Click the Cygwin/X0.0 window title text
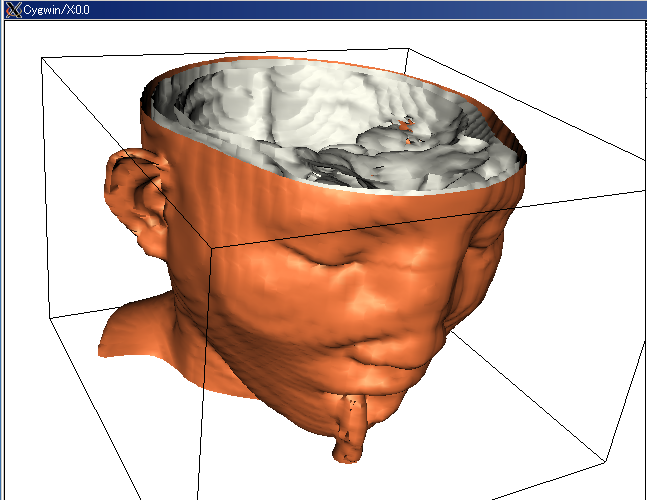The width and height of the screenshot is (647, 500). [56, 10]
